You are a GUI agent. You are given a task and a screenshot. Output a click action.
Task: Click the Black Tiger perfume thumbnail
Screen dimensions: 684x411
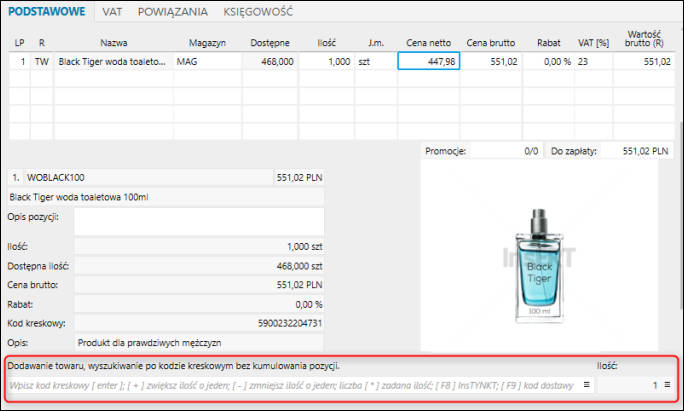539,267
